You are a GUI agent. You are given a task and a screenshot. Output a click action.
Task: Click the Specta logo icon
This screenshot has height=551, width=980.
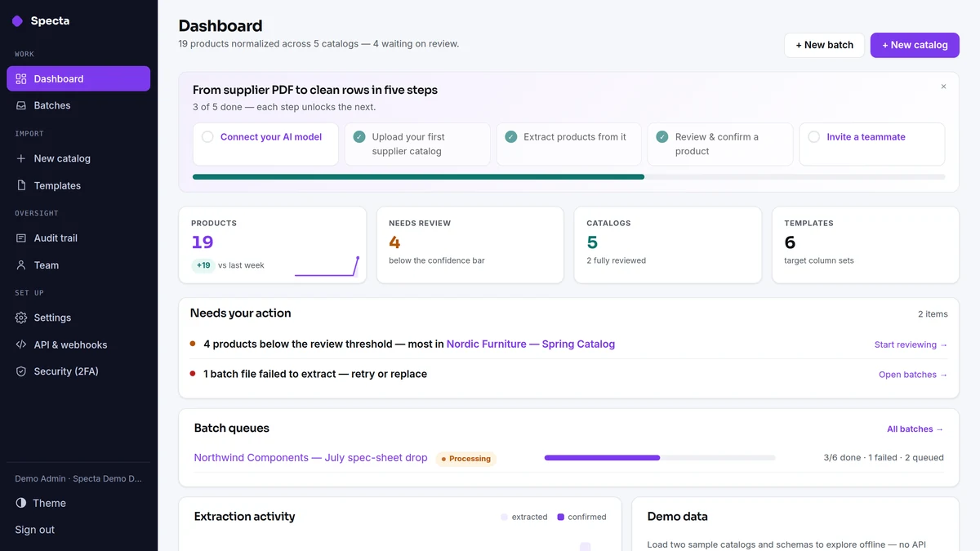pos(17,21)
